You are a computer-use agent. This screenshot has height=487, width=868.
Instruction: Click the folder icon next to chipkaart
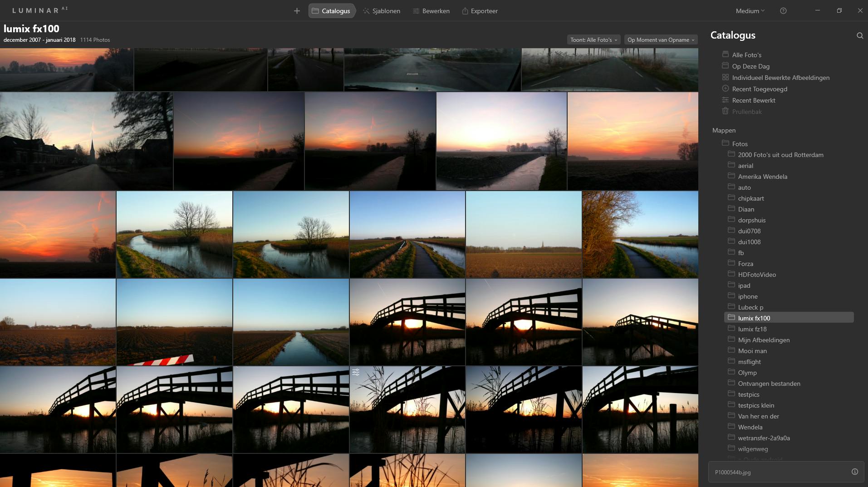point(731,198)
